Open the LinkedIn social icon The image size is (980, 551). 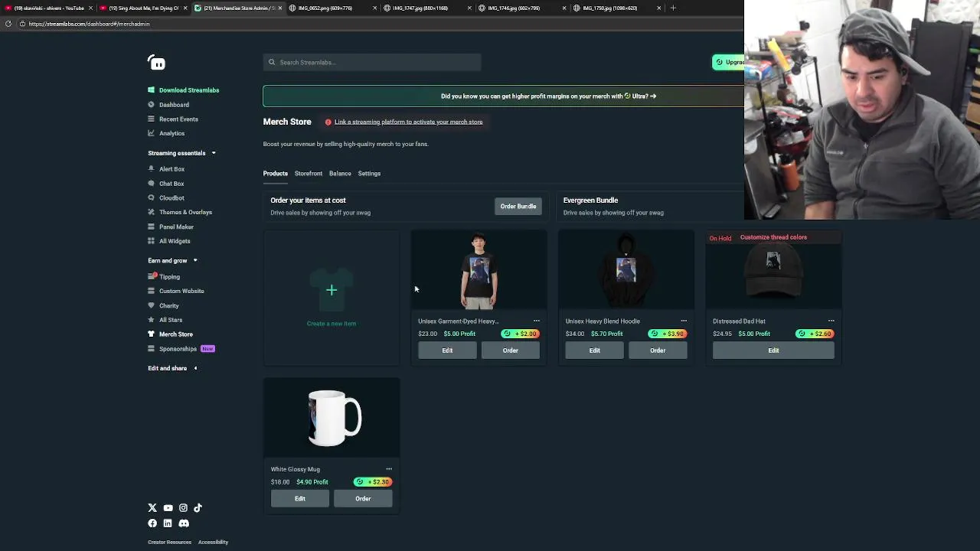click(168, 523)
